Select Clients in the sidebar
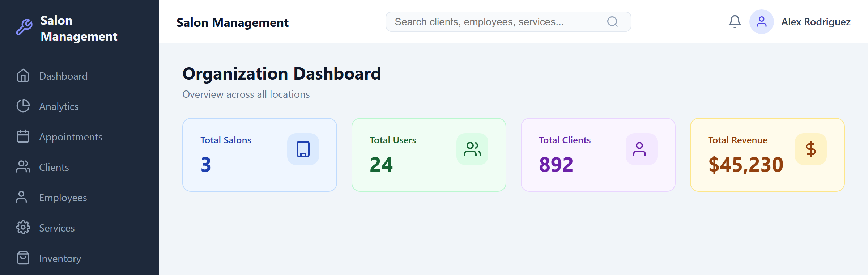Screen dimensions: 868x275 coord(54,167)
